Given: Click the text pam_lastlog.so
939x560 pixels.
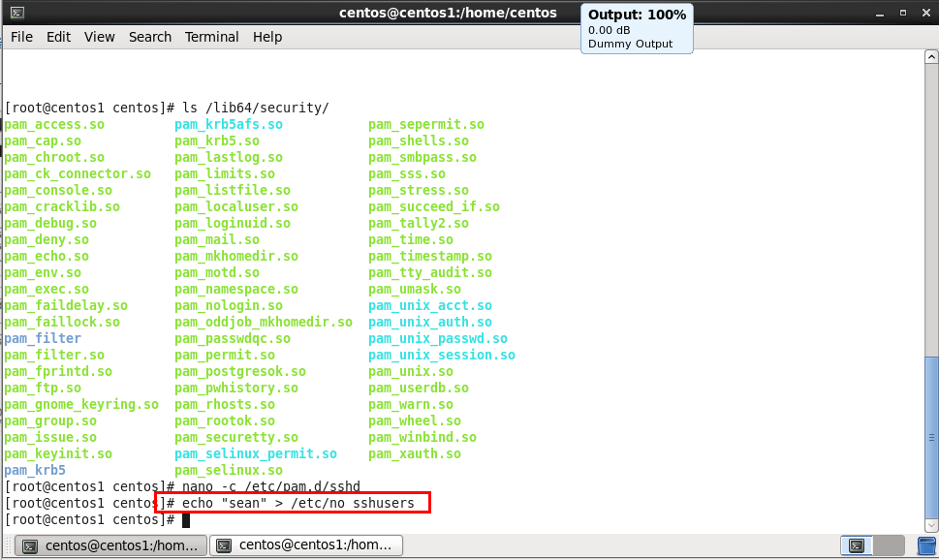Looking at the screenshot, I should click(228, 158).
